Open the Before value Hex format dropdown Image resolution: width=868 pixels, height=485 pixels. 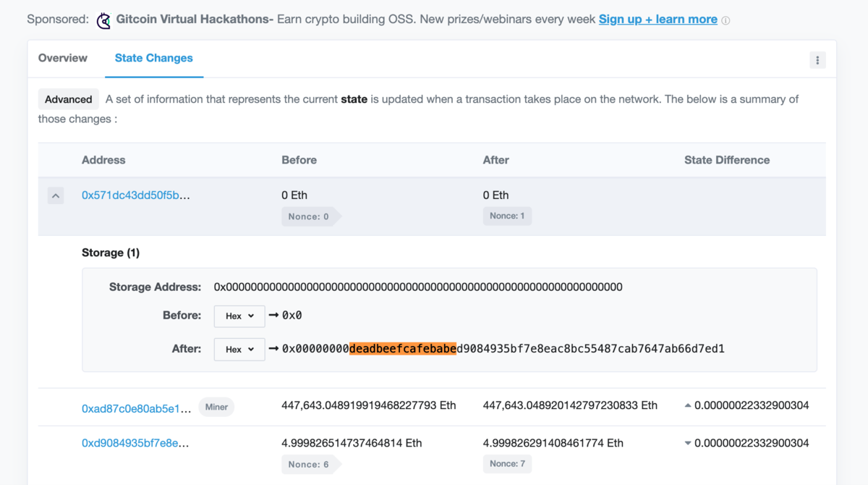pos(239,316)
